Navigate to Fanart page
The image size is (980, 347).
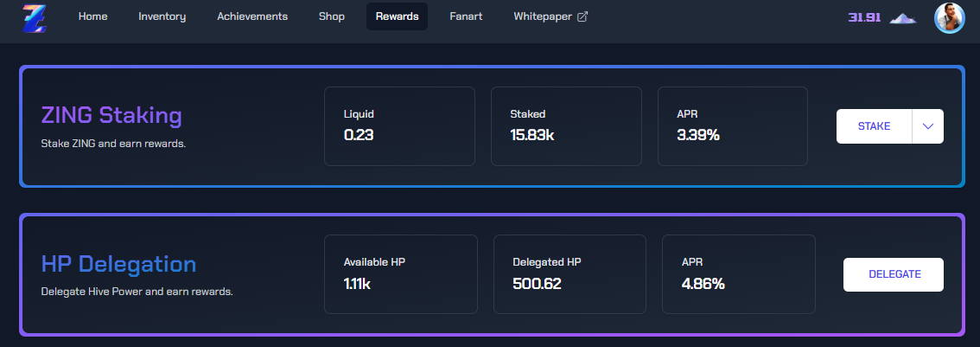467,17
